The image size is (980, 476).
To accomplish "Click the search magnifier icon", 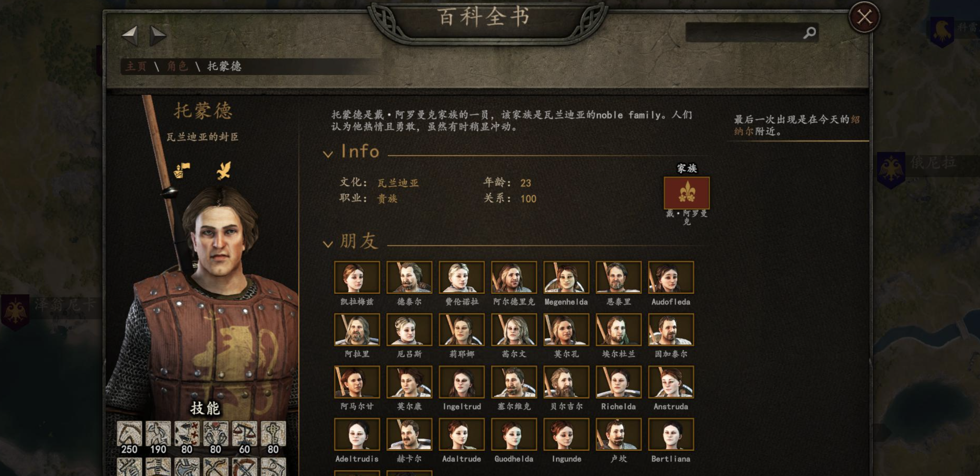I will pos(809,33).
